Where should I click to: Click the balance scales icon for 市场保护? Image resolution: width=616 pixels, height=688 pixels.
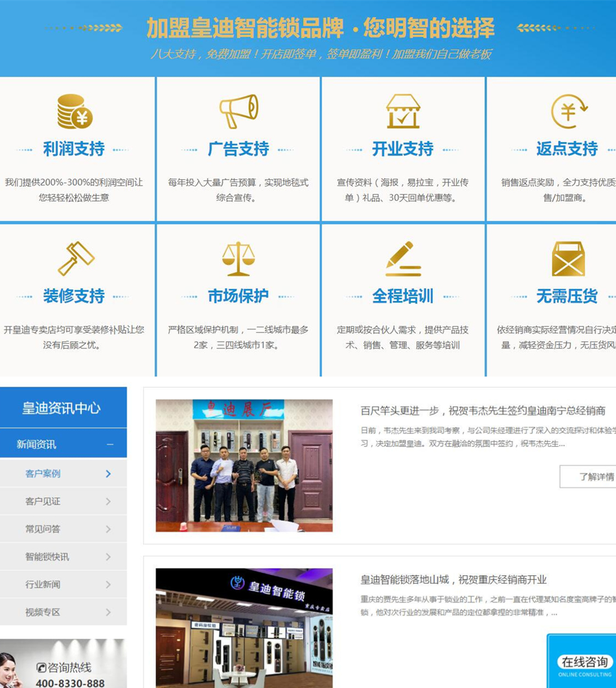238,260
